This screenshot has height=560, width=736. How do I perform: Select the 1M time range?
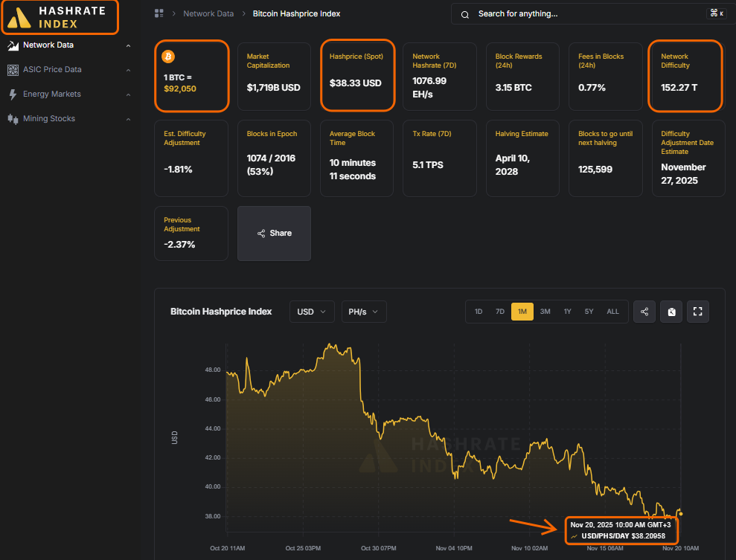[522, 312]
